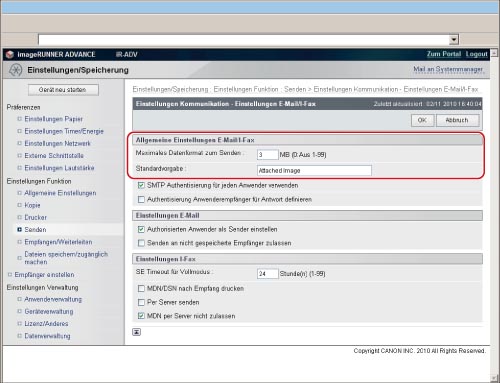Open Einstellungen Netzwerk in the sidebar

point(57,143)
